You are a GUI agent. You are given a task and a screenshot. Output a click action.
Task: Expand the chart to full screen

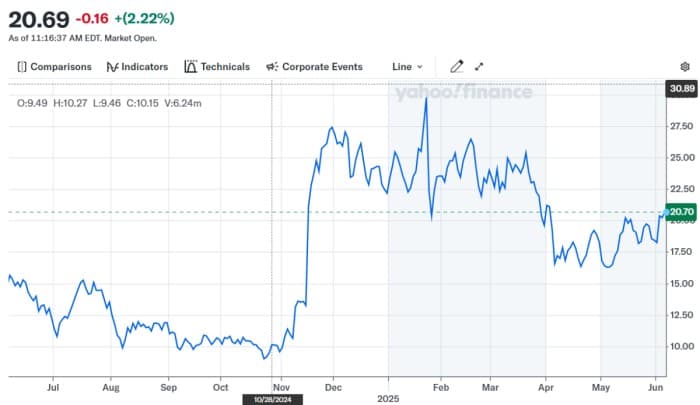click(479, 67)
